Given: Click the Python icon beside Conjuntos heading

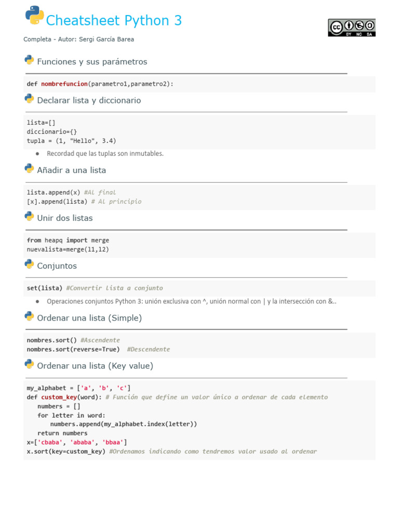Looking at the screenshot, I should 29,264.
